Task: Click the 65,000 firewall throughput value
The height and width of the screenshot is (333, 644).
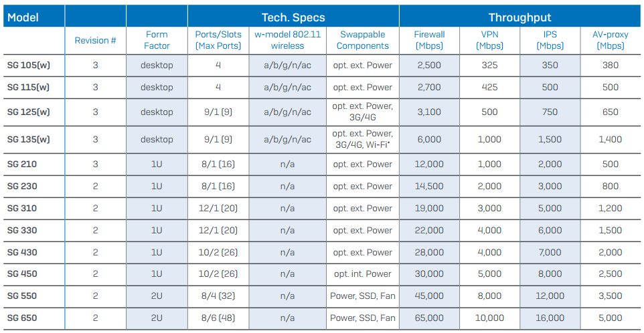Action: click(429, 318)
